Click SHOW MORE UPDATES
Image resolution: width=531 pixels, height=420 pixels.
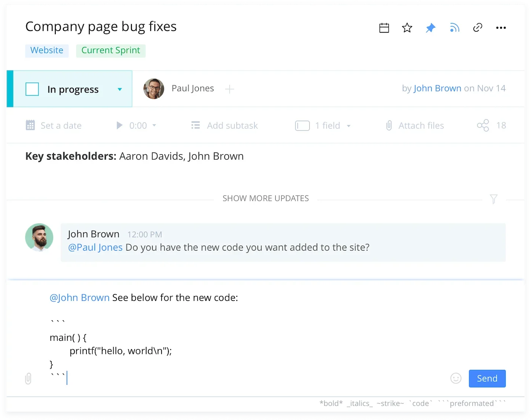click(265, 198)
